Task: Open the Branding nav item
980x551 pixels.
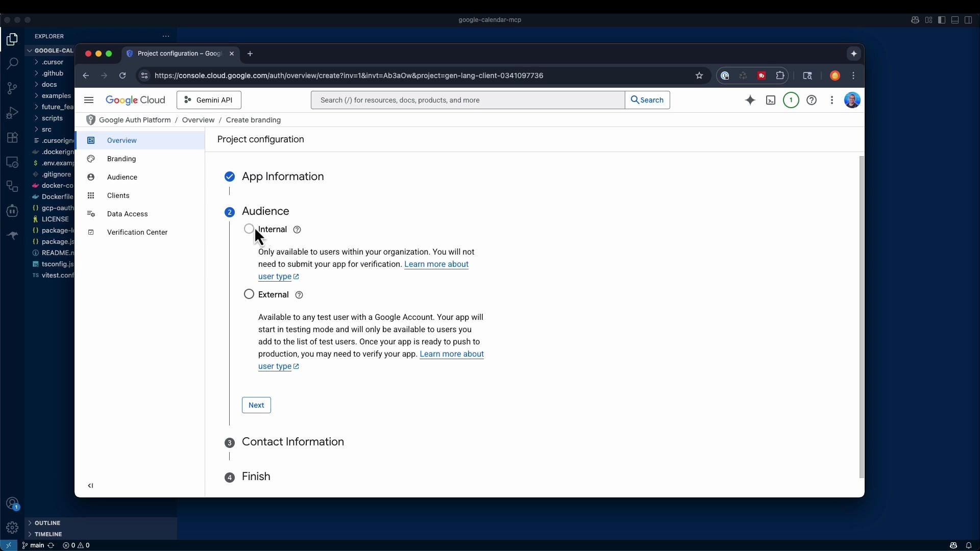Action: (x=140, y=159)
